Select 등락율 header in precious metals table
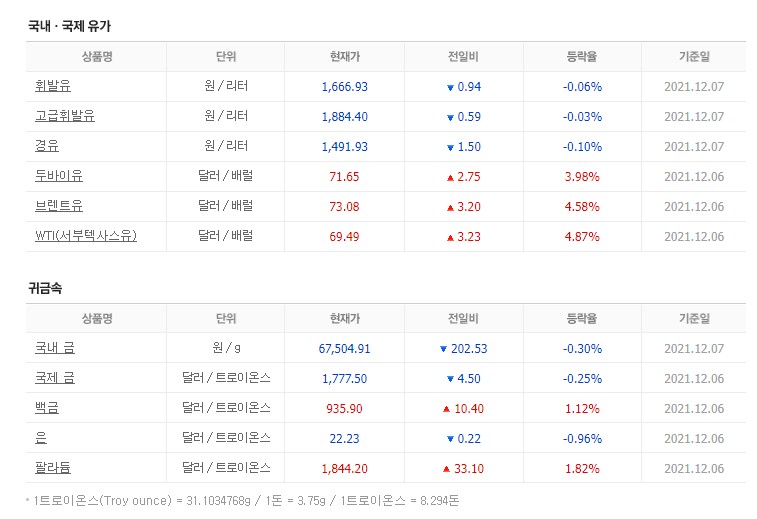 pos(582,318)
